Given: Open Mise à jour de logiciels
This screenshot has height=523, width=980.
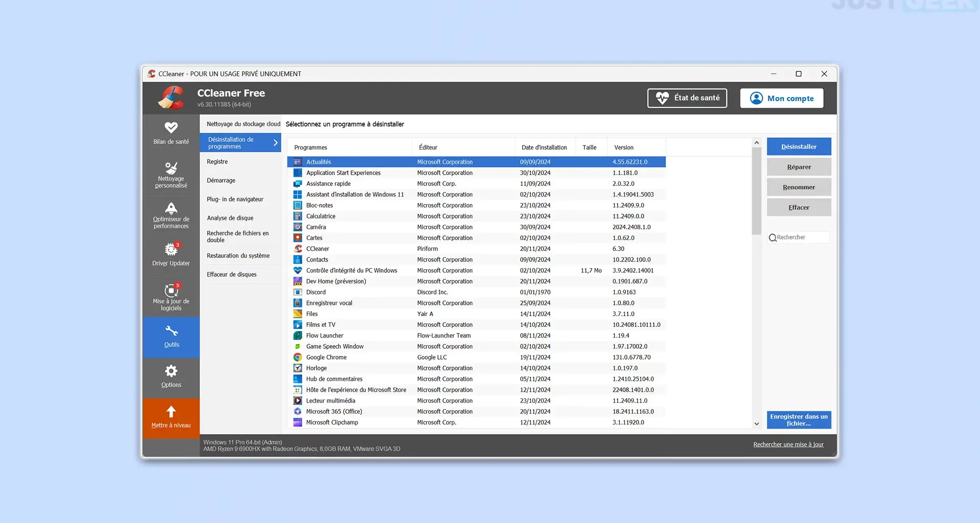Looking at the screenshot, I should (171, 296).
